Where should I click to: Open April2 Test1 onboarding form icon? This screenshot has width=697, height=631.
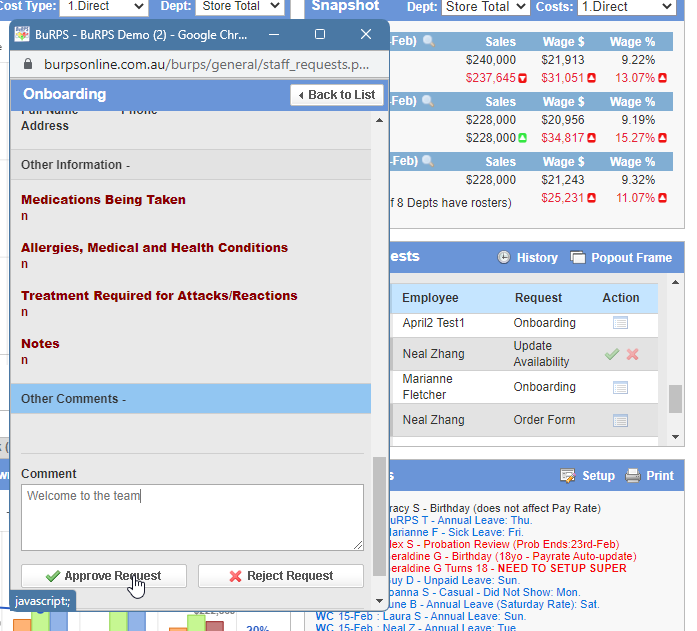(x=620, y=323)
